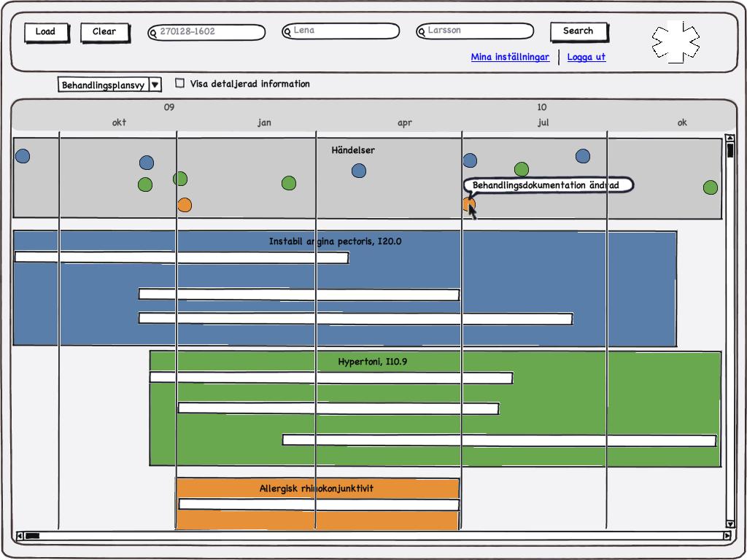Focus the Lena search field
Viewport: 747px width, 560px height.
coord(341,31)
